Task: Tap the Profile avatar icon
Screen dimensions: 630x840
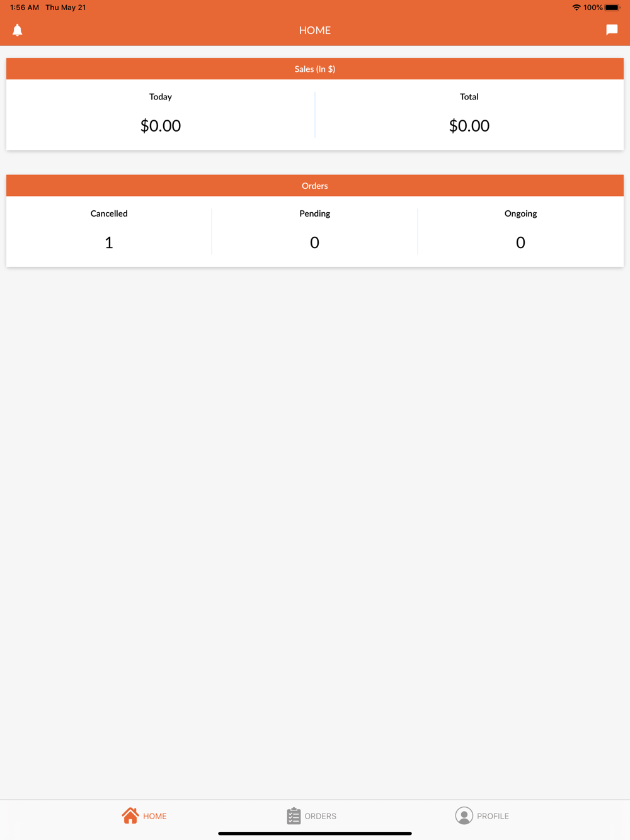Action: point(464,815)
